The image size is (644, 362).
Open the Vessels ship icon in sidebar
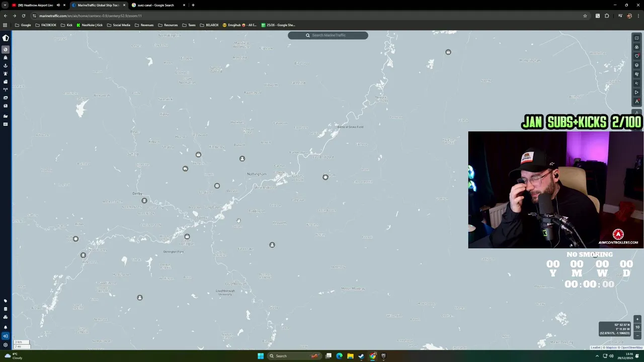6,57
